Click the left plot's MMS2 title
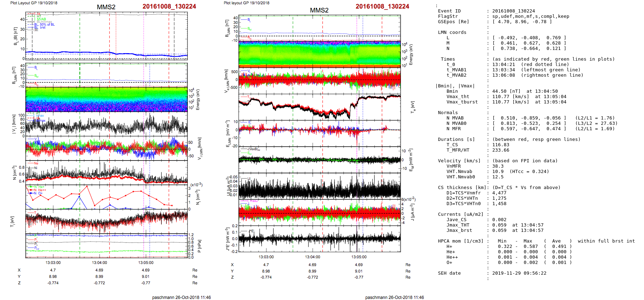The image size is (644, 300). point(106,7)
